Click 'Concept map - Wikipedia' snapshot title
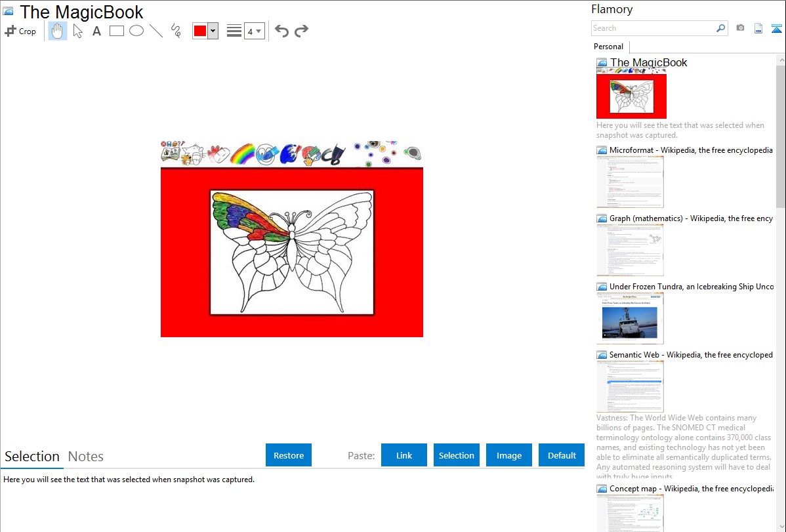The width and height of the screenshot is (786, 532). click(x=691, y=488)
